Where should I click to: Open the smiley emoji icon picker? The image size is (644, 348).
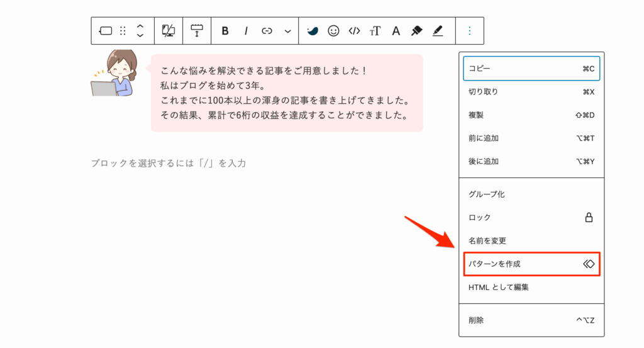coord(333,31)
